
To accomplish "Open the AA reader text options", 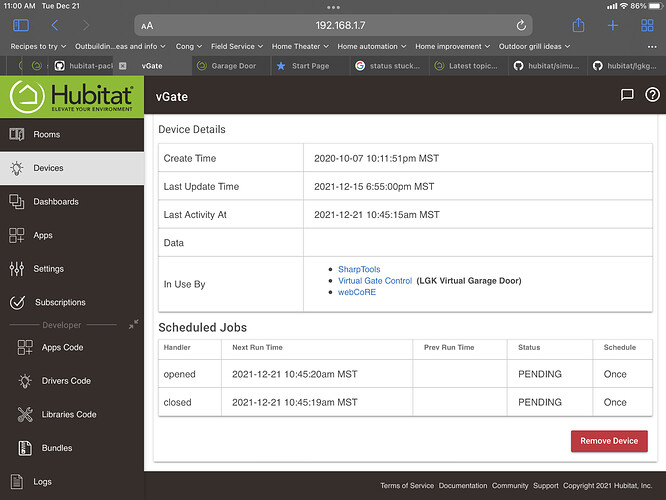I will click(147, 26).
